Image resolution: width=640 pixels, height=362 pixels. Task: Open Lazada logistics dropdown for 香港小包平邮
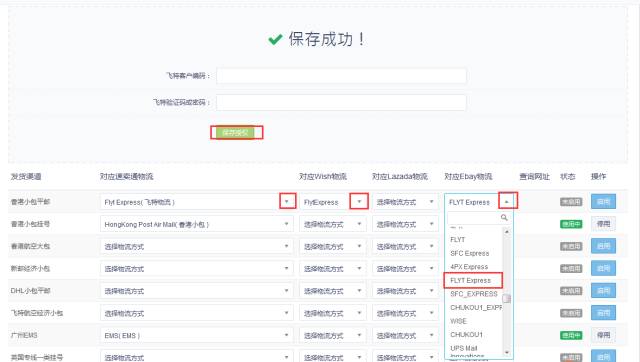pyautogui.click(x=405, y=202)
